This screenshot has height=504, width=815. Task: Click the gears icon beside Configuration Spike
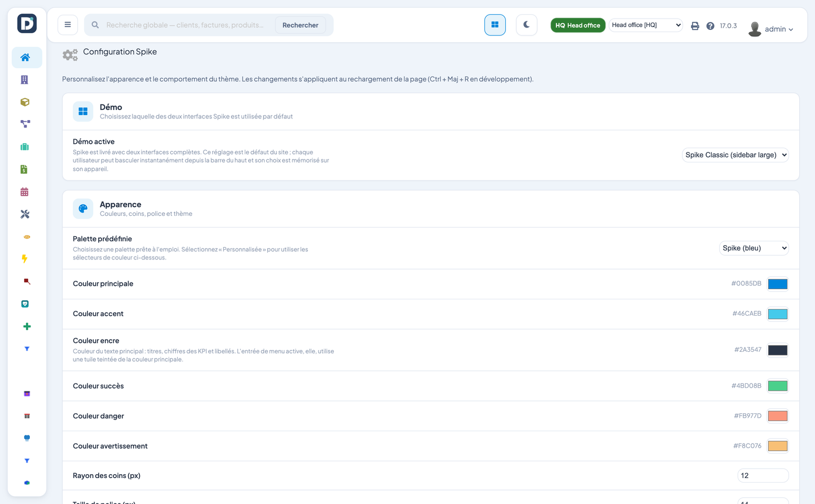click(70, 55)
